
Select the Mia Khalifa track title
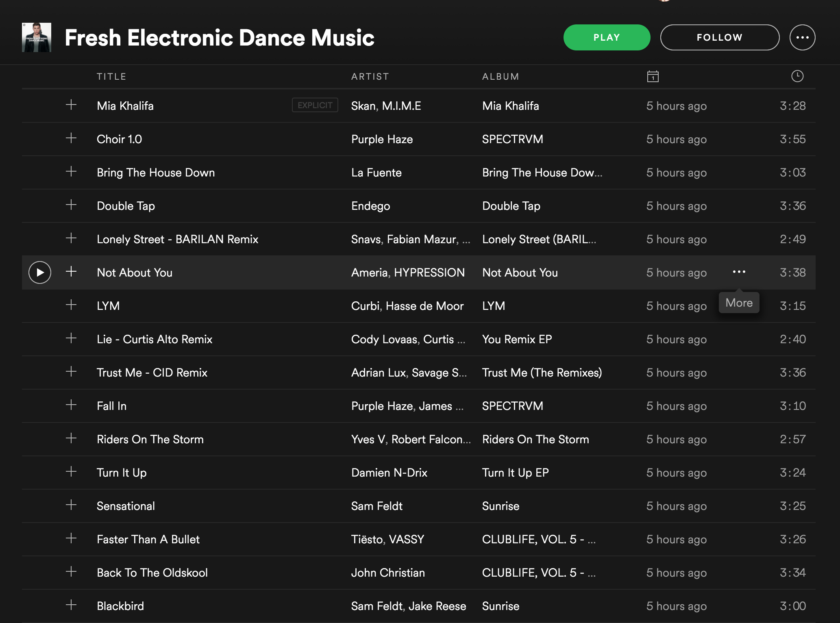click(x=125, y=106)
